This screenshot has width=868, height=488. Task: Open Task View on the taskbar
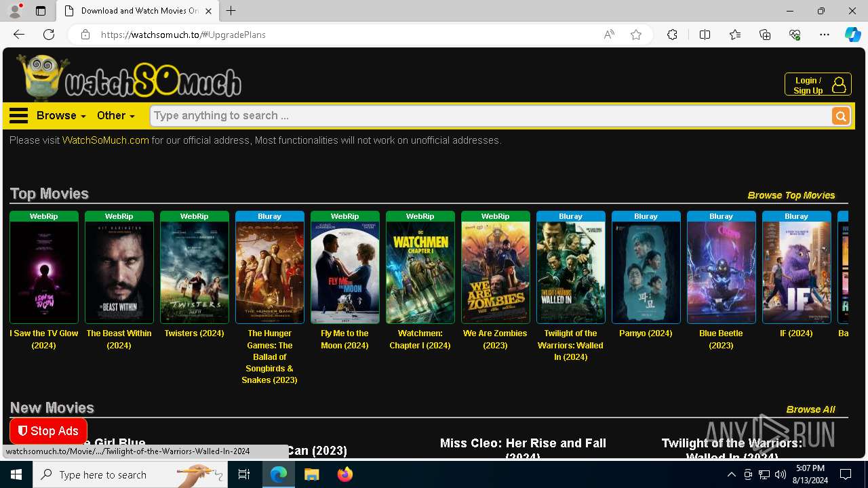[244, 474]
